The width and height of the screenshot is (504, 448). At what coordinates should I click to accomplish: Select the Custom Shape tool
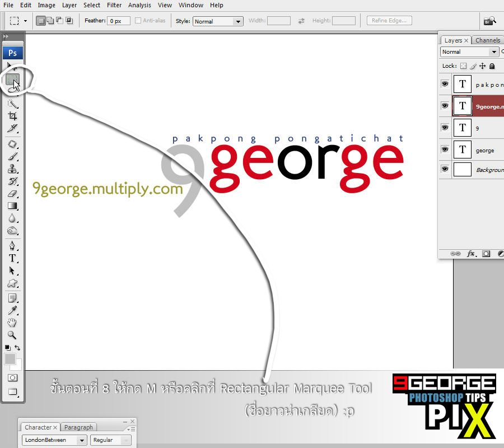[x=12, y=283]
